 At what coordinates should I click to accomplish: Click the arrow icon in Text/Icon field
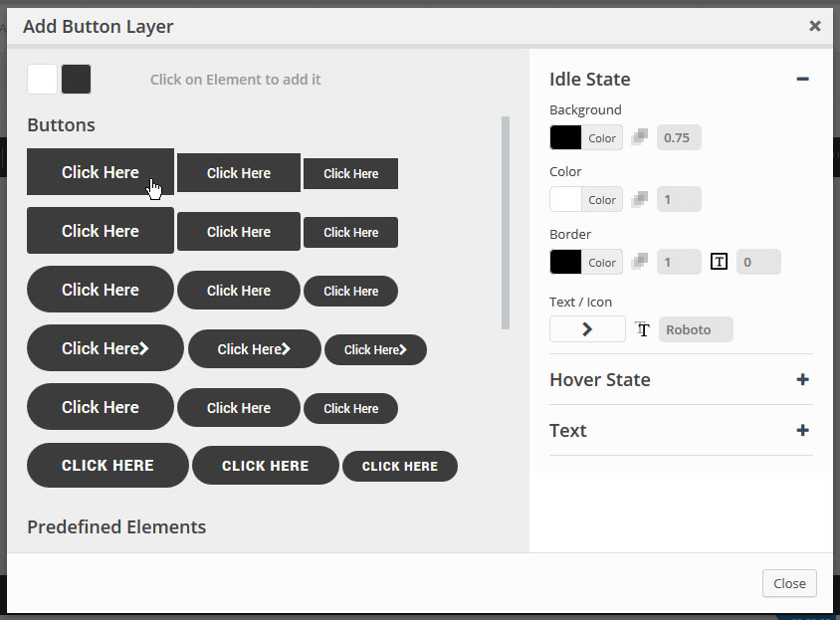coord(587,328)
